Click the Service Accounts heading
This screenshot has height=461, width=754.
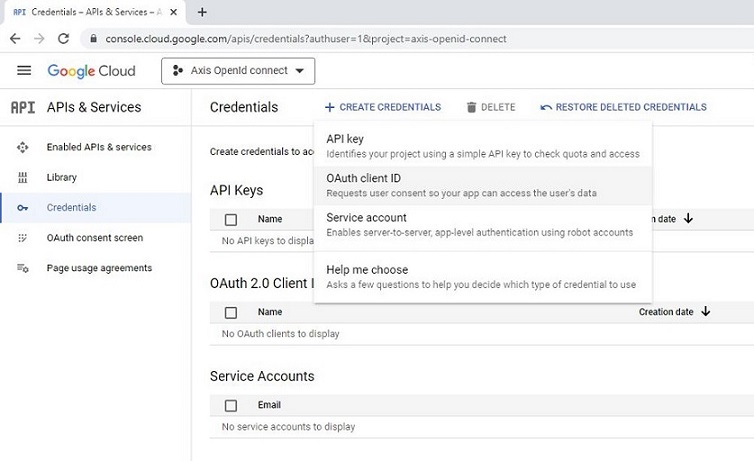pyautogui.click(x=262, y=376)
